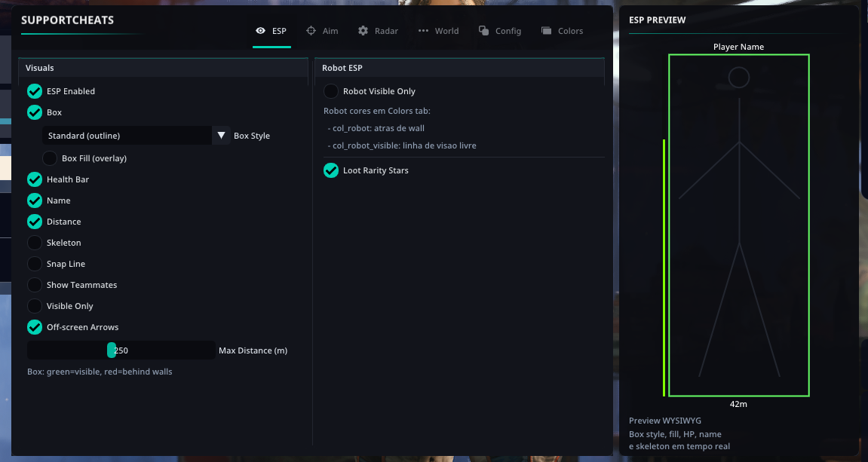Click the copy icon beside Config
The width and height of the screenshot is (868, 462).
click(x=484, y=31)
